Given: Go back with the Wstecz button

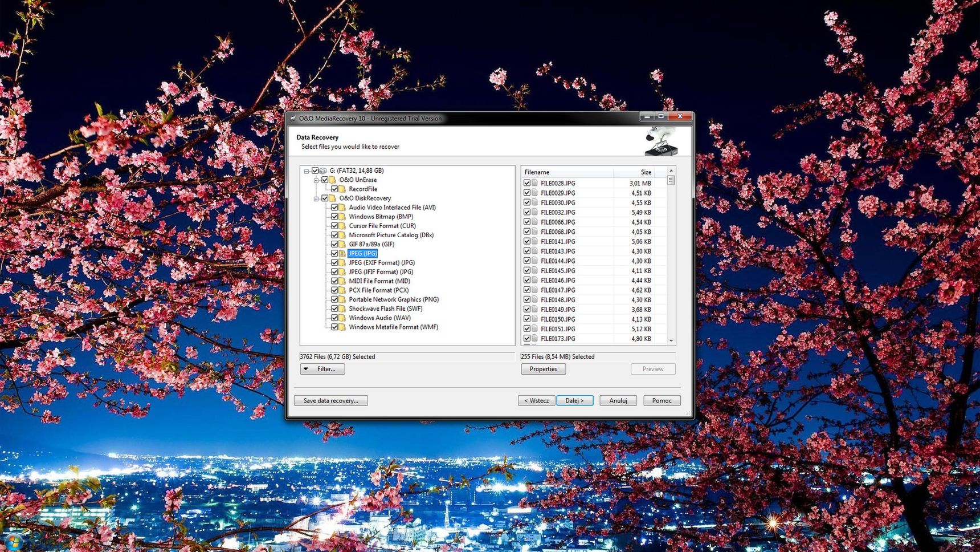Looking at the screenshot, I should click(537, 400).
